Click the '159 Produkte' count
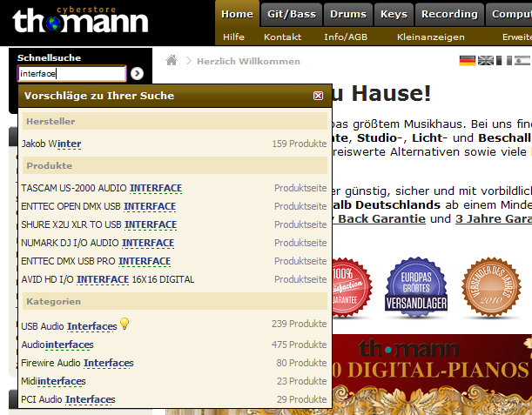This screenshot has height=415, width=532. tap(300, 144)
